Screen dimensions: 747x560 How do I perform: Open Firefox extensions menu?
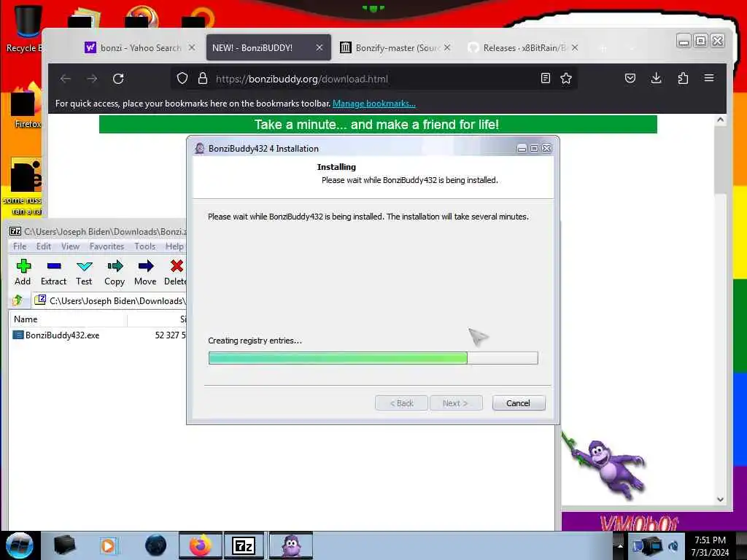tap(683, 78)
